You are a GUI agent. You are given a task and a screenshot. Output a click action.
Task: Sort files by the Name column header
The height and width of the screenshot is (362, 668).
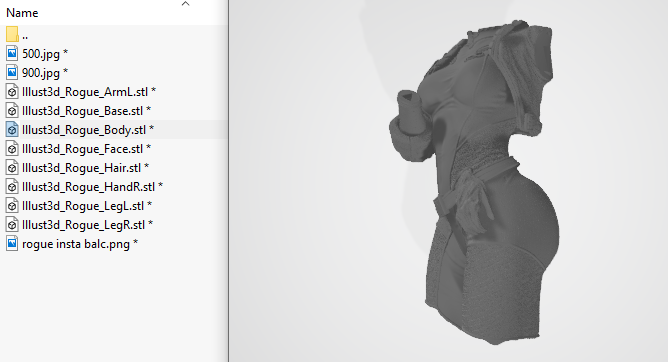click(x=22, y=13)
